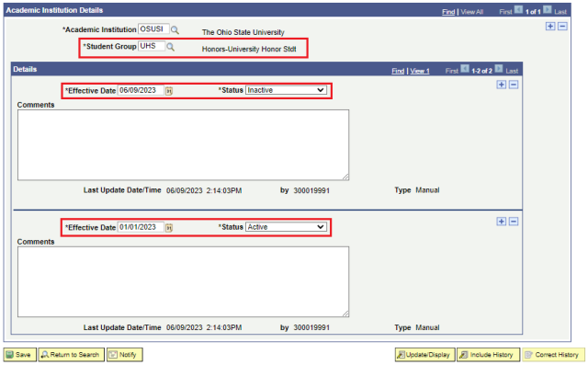Open Status dropdown showing Active
The width and height of the screenshot is (588, 365).
(286, 227)
